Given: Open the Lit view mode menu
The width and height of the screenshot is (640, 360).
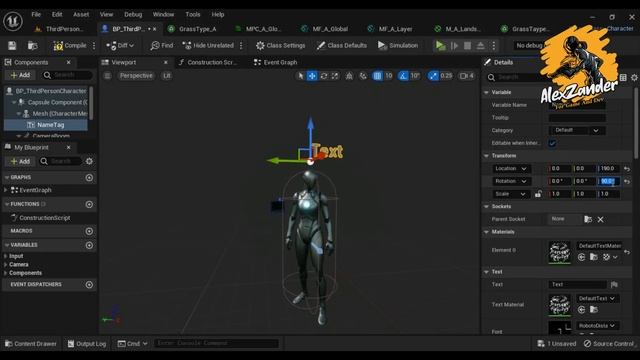Looking at the screenshot, I should [x=167, y=76].
